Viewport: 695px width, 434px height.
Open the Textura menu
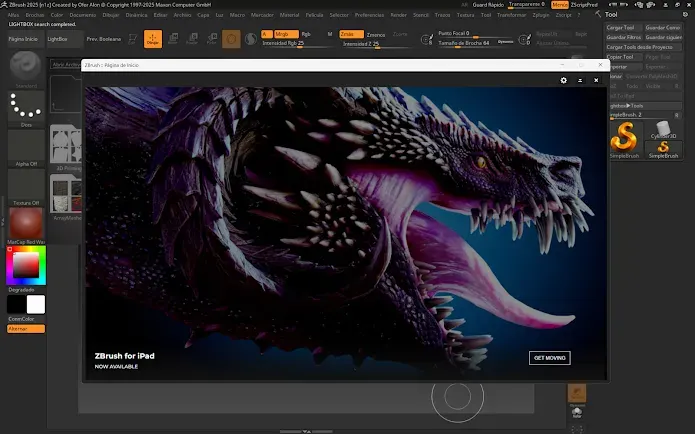coord(465,15)
